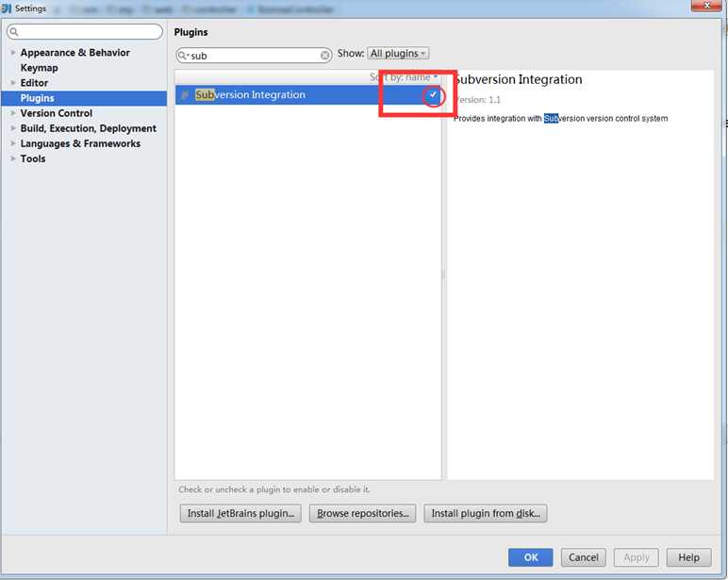Focus the settings search field at top left
The width and height of the screenshot is (728, 580).
click(x=85, y=31)
